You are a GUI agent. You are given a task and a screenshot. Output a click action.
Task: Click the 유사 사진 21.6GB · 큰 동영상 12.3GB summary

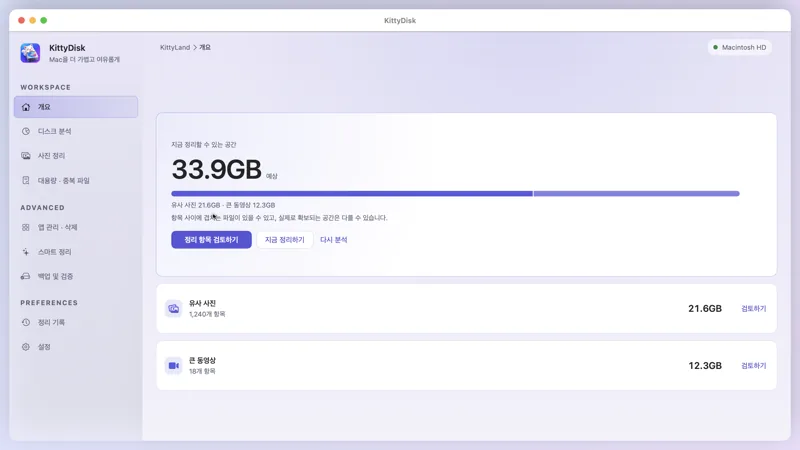click(223, 205)
